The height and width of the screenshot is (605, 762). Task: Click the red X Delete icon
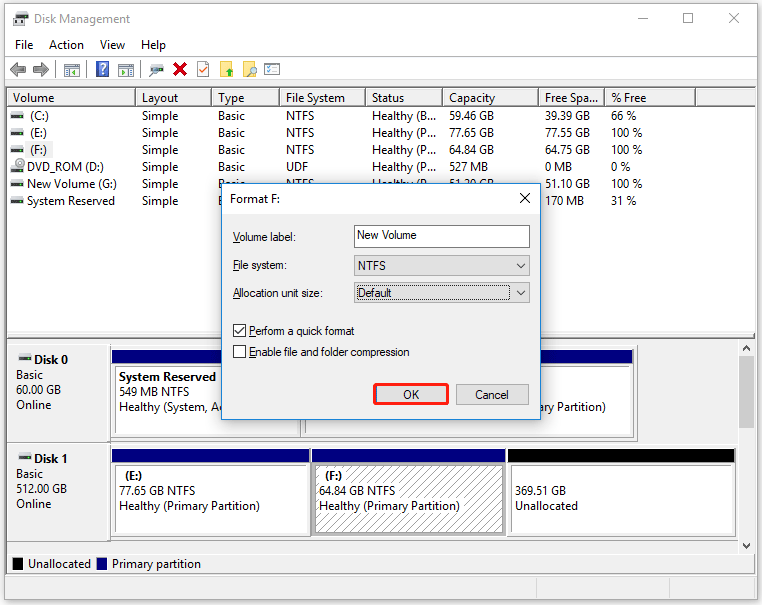click(x=180, y=69)
